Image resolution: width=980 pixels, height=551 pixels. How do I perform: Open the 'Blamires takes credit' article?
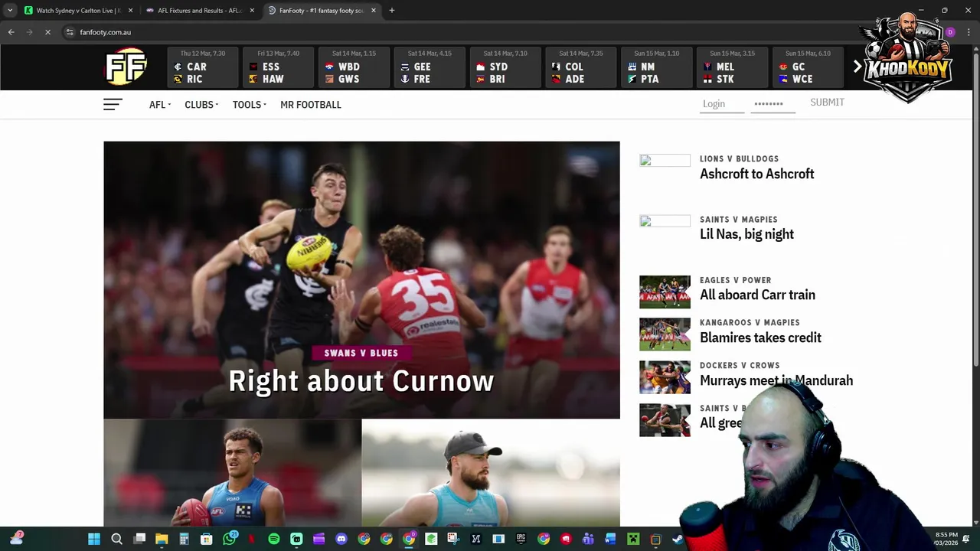coord(760,338)
